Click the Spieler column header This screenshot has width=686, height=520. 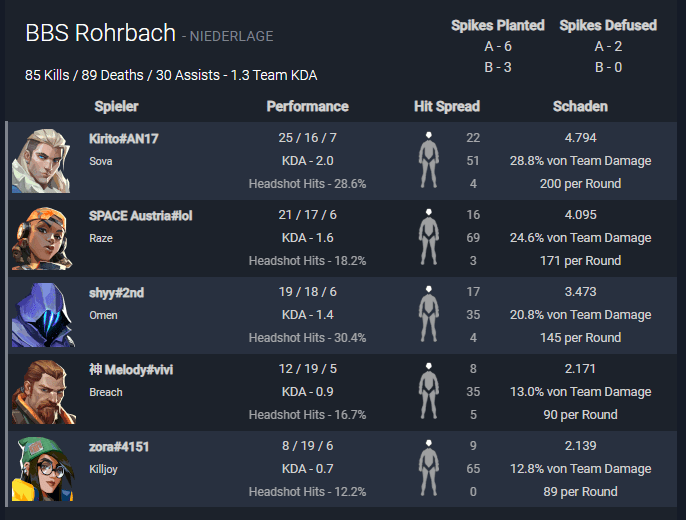coord(116,106)
